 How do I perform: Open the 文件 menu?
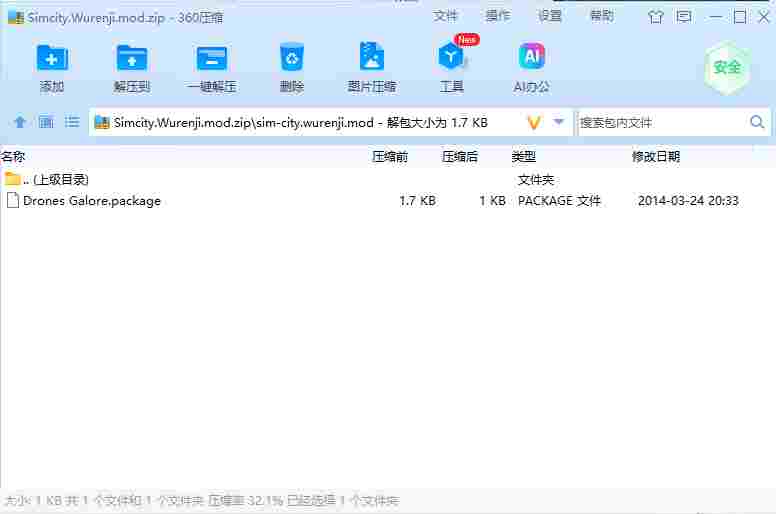445,16
